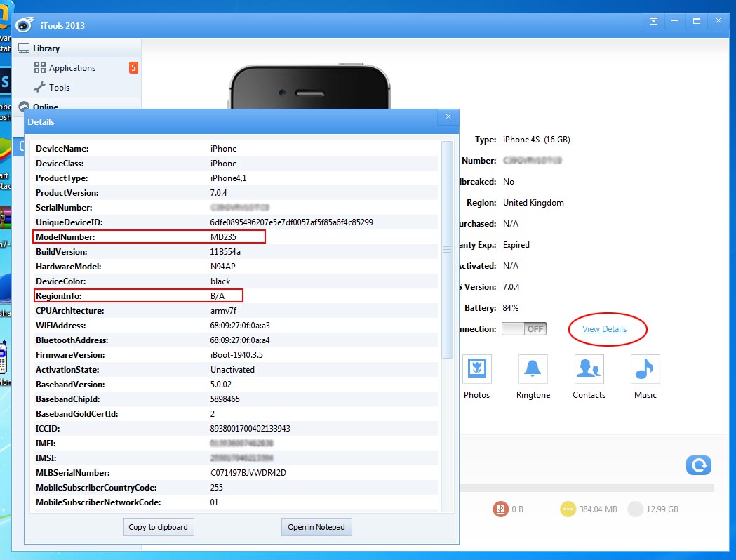Screen dimensions: 736x560
Task: Click the yellow 384.04 MB storage icon
Action: tap(568, 509)
